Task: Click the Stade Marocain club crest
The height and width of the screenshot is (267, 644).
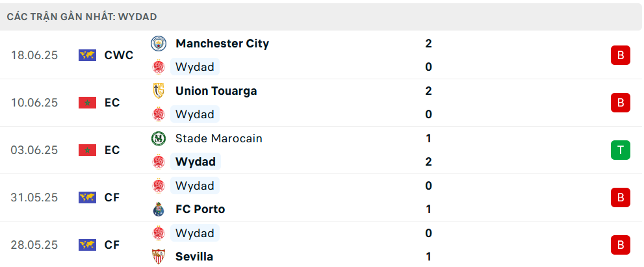Action: [x=159, y=138]
